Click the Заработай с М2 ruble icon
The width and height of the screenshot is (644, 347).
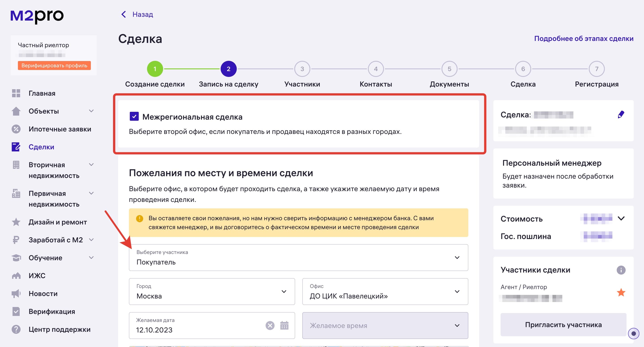click(16, 240)
